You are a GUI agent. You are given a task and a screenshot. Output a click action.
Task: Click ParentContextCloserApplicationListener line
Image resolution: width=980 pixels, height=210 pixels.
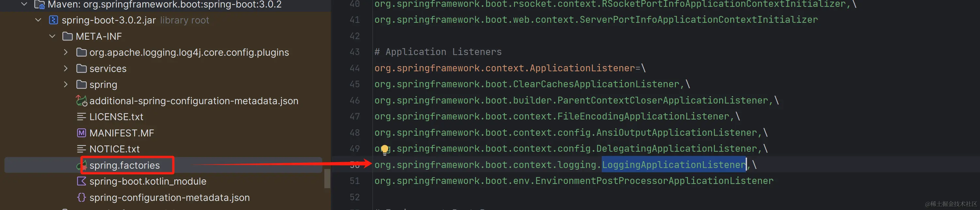tap(577, 100)
